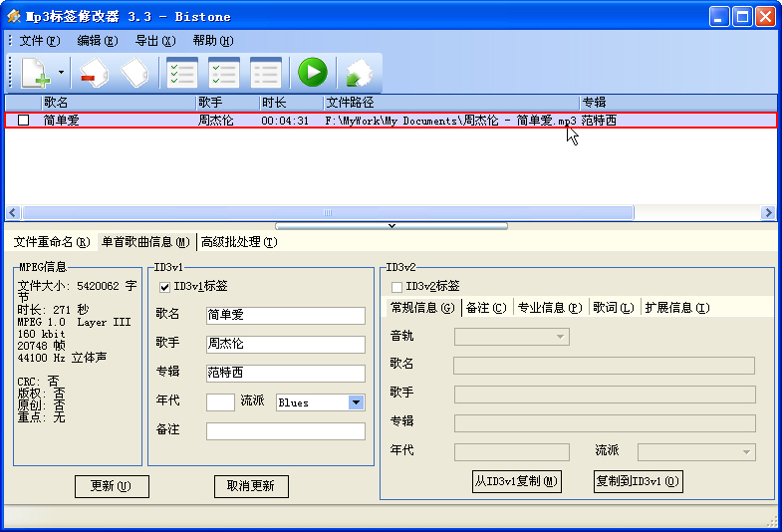
Task: Click the blank page clear list icon
Action: click(x=134, y=73)
